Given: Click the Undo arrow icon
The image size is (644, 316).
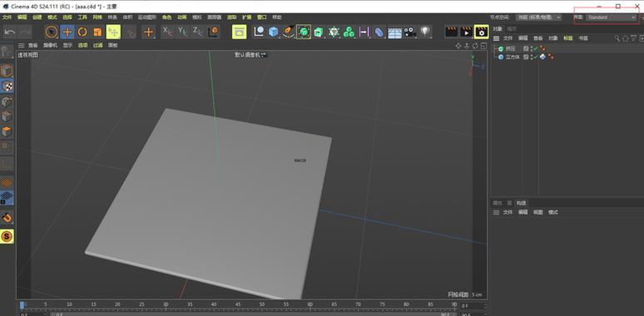Looking at the screenshot, I should click(x=10, y=32).
